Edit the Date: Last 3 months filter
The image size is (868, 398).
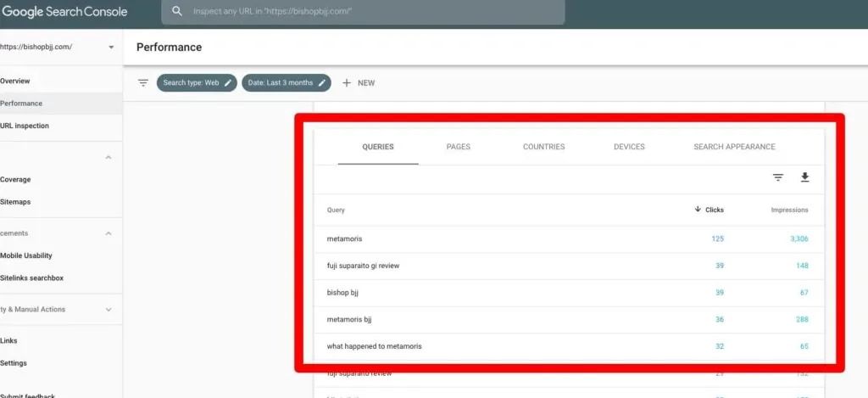(287, 83)
